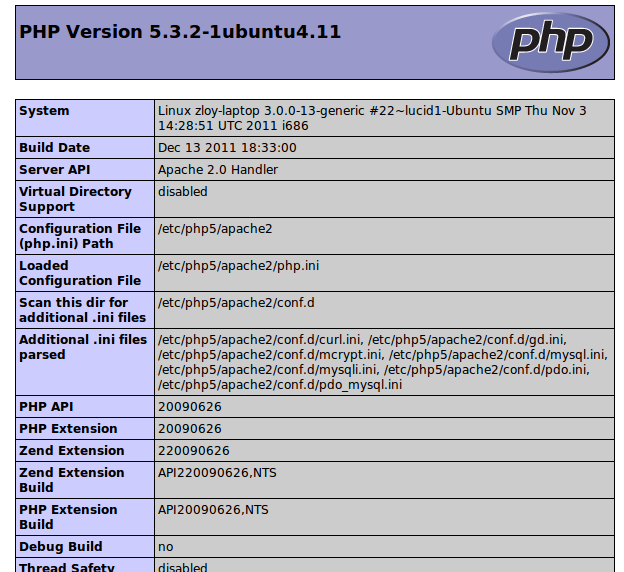
Task: Click the Configuration File (php.ini) Path label
Action: pos(80,236)
